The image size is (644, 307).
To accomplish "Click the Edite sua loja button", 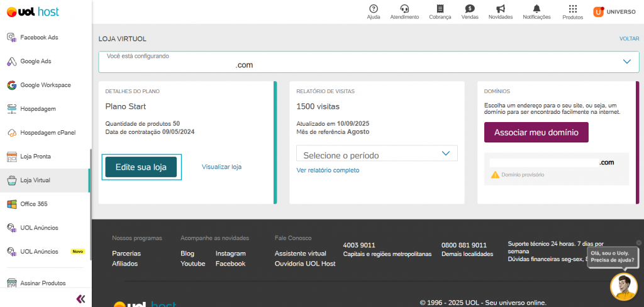I will click(141, 167).
